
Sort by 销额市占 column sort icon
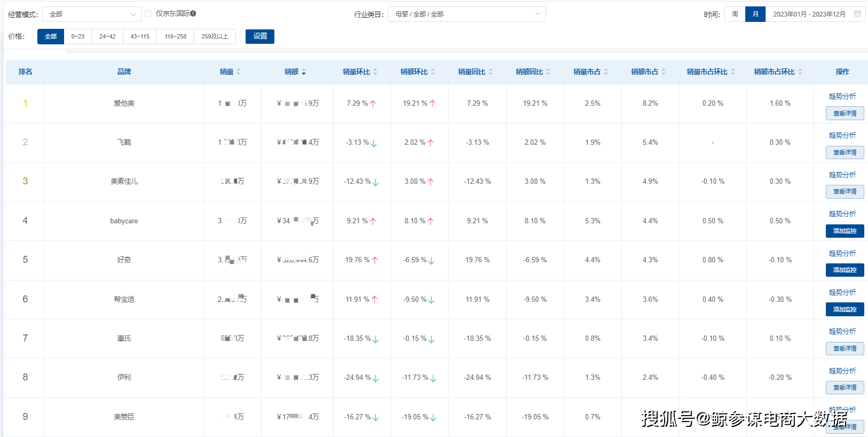pos(664,72)
